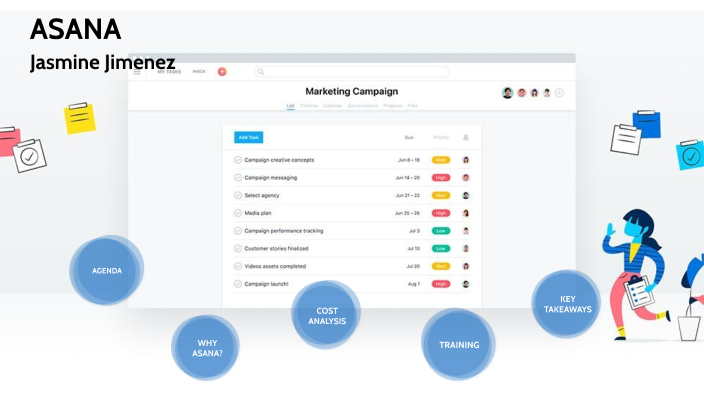Image resolution: width=704 pixels, height=396 pixels.
Task: Click assignee avatar on Media plan row
Action: click(466, 213)
